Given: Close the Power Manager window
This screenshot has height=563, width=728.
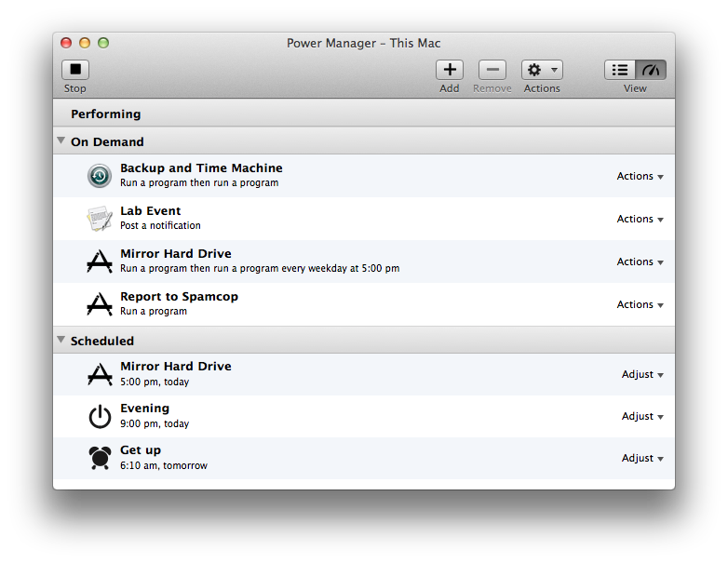Looking at the screenshot, I should pyautogui.click(x=66, y=43).
